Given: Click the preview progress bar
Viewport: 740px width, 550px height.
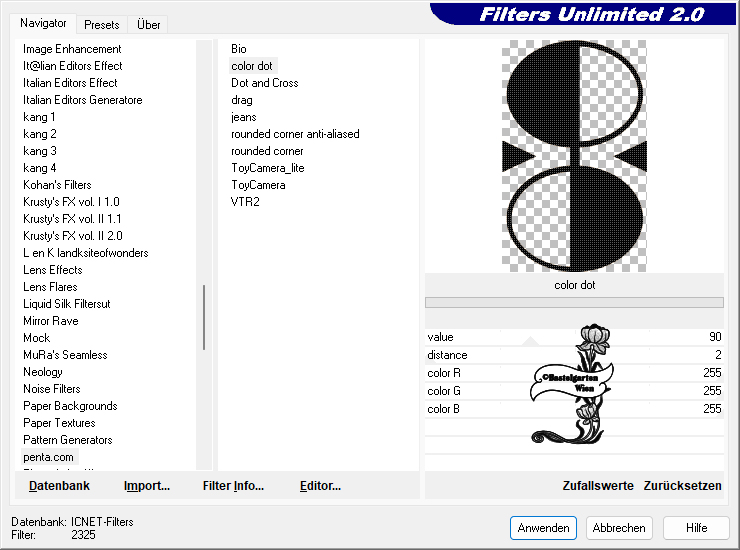Looking at the screenshot, I should [574, 302].
